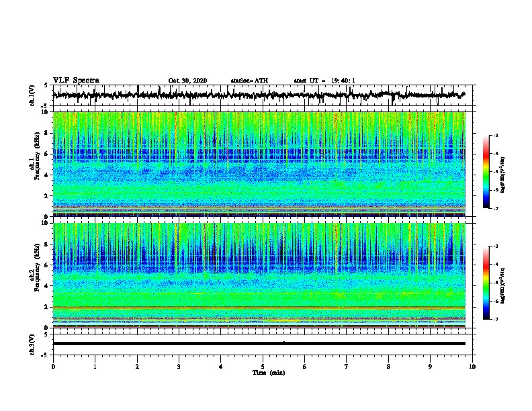Click inside the ch.2 spectrogram plot

click(x=259, y=275)
